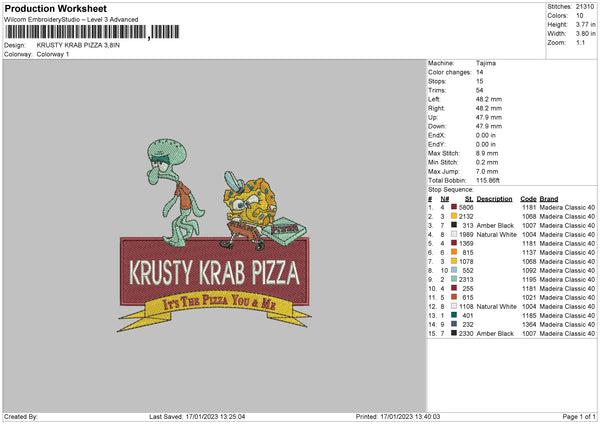Pick the slate blue swatch in stop 14
Viewport: 600px width, 424px height.
(454, 324)
